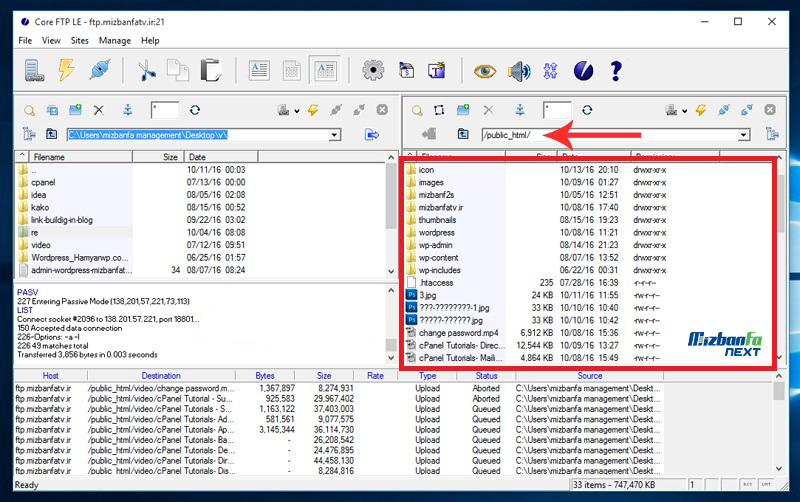
Task: Select the video folder in local pane
Action: [40, 245]
